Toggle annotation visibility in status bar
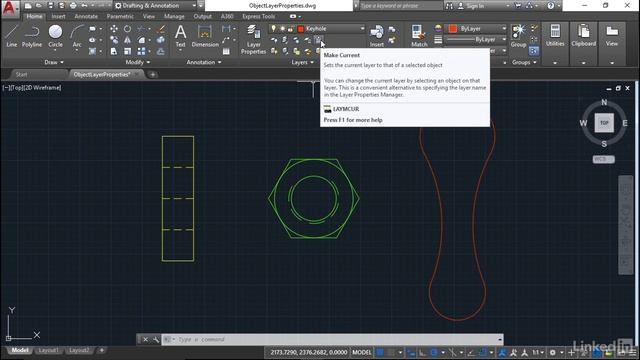The image size is (640, 360). click(502, 352)
